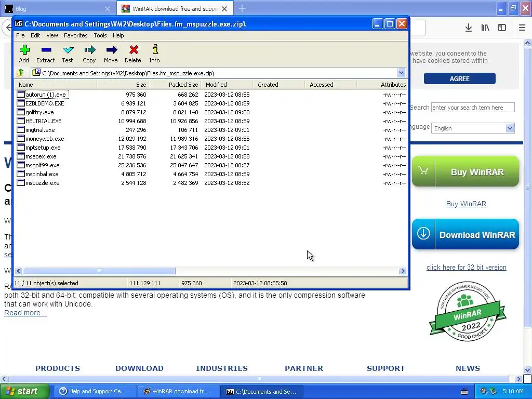
Task: Click the 7-Zip window title icon
Action: (19, 24)
